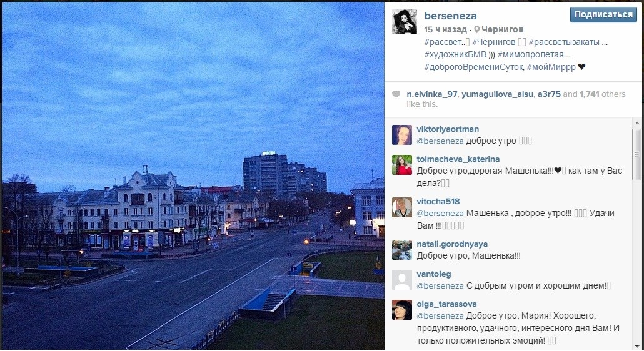Viewport: 644px width, 351px height.
Task: Click vitocha518 avatar picture
Action: (401, 207)
